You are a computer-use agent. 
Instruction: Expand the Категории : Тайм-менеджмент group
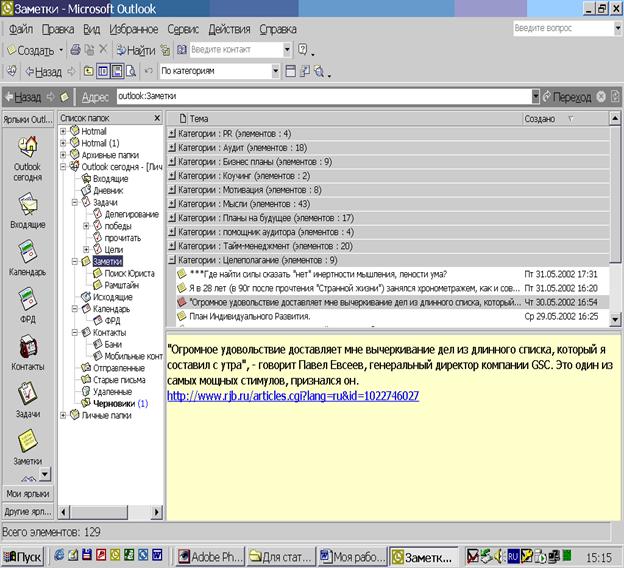172,246
